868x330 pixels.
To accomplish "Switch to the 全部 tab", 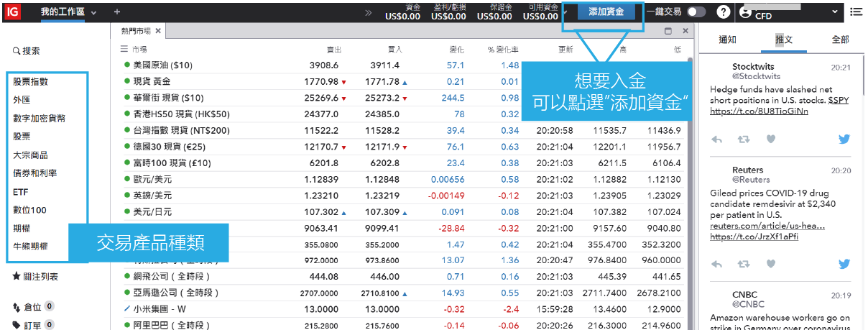I will (x=840, y=40).
